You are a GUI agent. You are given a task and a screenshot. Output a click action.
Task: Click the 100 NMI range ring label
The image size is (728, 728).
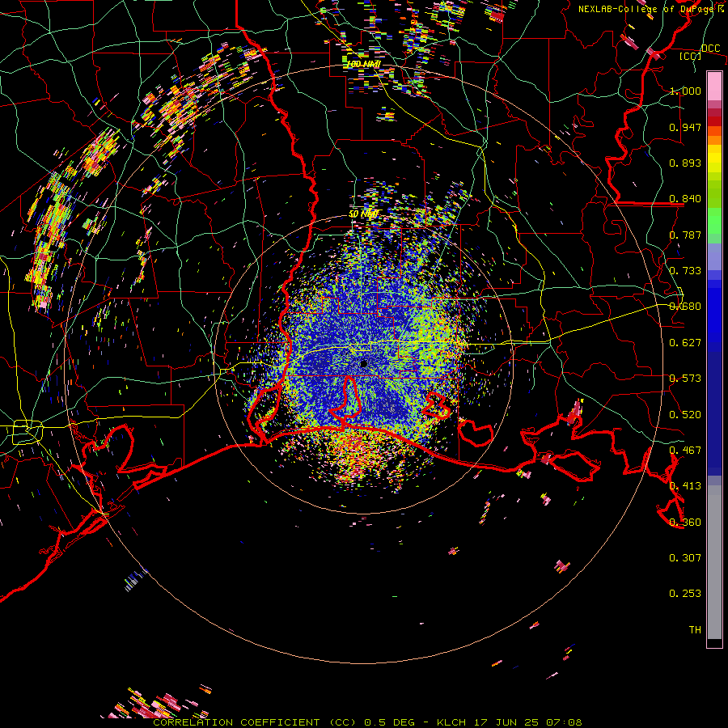(363, 64)
